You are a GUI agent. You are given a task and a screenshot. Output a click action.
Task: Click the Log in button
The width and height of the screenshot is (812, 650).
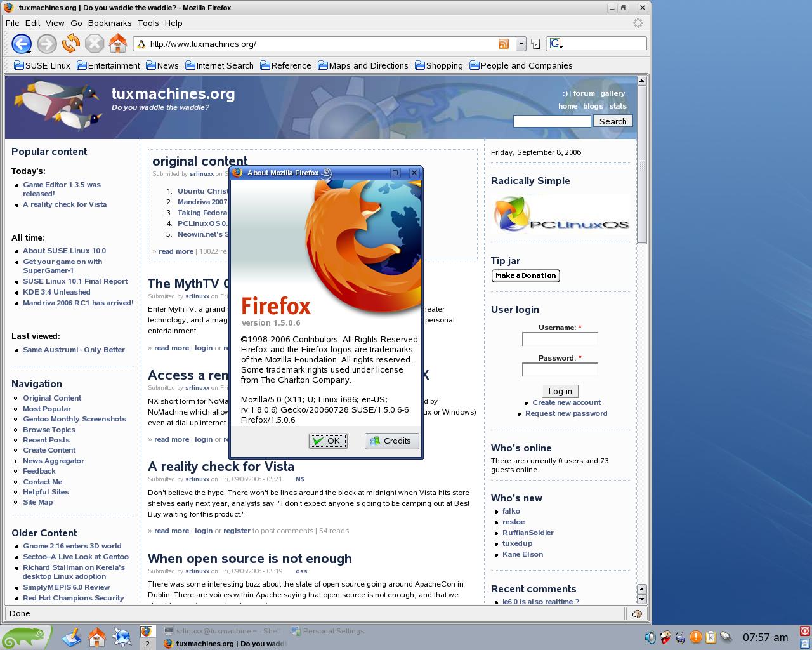pos(560,391)
